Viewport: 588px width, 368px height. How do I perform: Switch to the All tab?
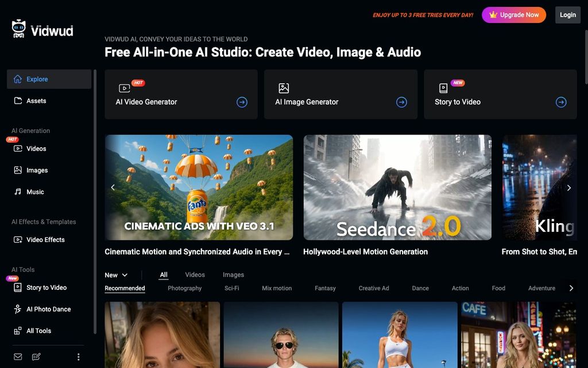pyautogui.click(x=164, y=275)
